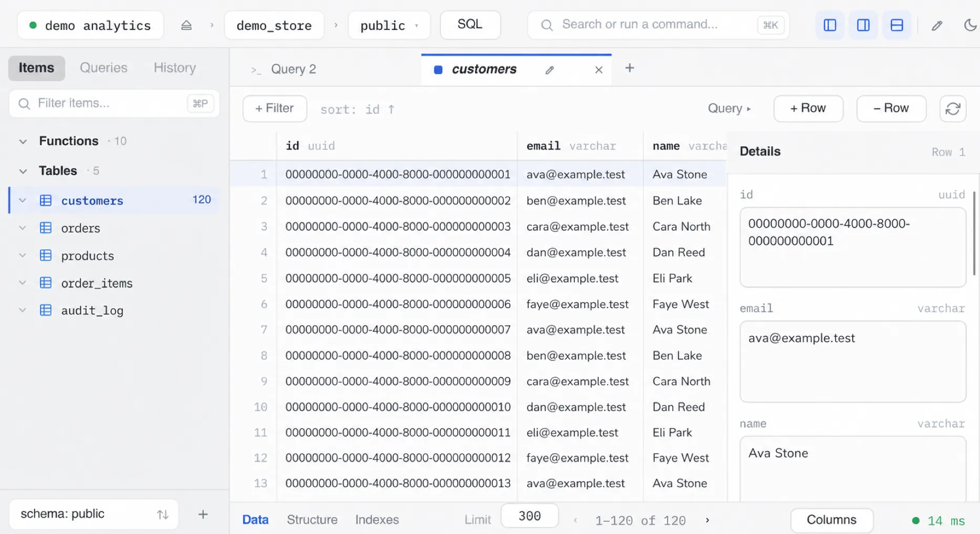Click the eject/disconnect icon beside demo analytics
The height and width of the screenshot is (534, 980).
[186, 25]
